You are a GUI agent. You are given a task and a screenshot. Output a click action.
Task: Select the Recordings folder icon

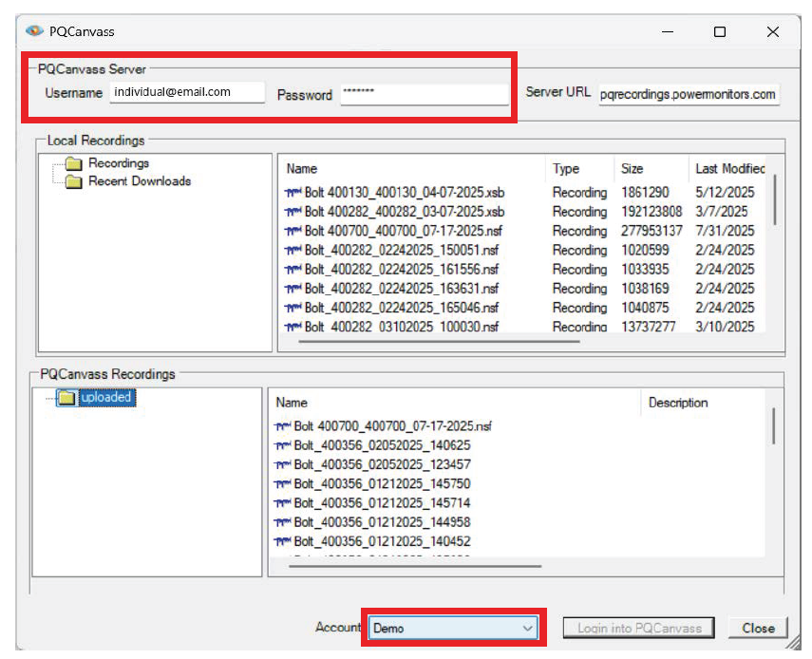click(x=73, y=164)
